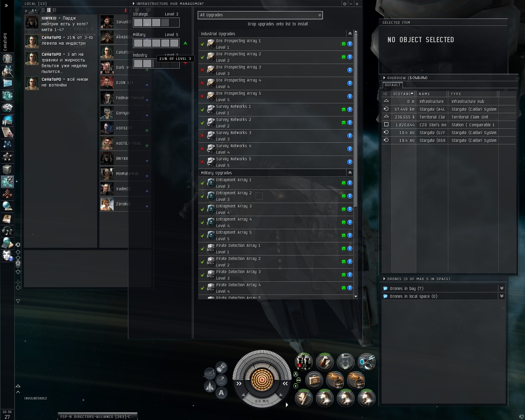The image size is (525, 420).
Task: Open the help face icon with question mark
Action: pos(7,255)
